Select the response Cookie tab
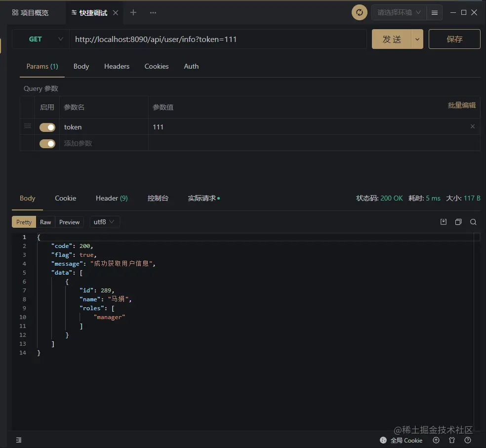This screenshot has width=486, height=448. (65, 198)
